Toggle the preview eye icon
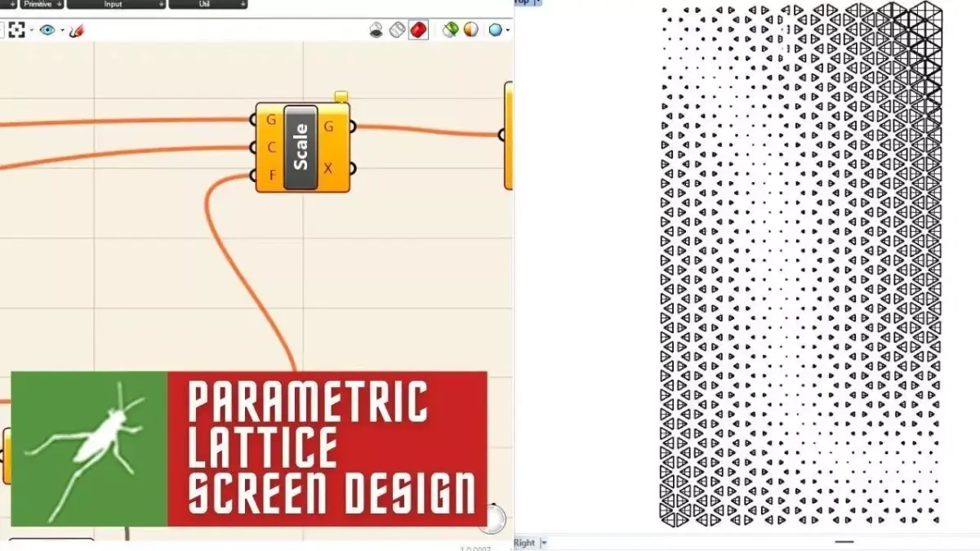This screenshot has width=980, height=551. pos(47,30)
